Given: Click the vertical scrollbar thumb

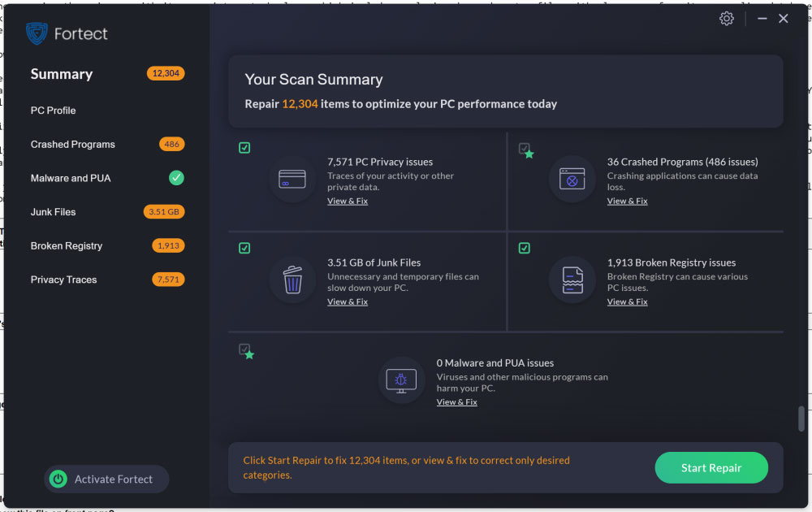Looking at the screenshot, I should tap(801, 419).
